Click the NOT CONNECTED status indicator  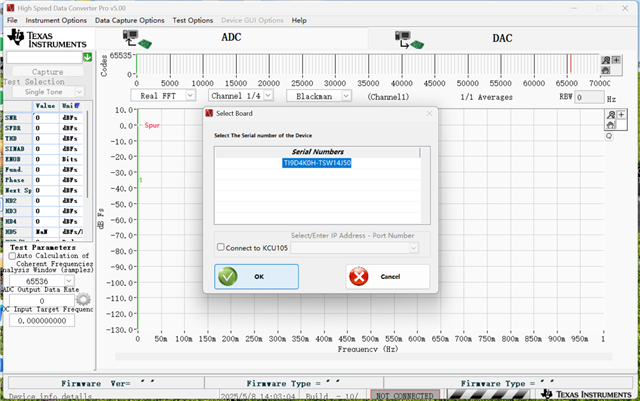[x=404, y=395]
